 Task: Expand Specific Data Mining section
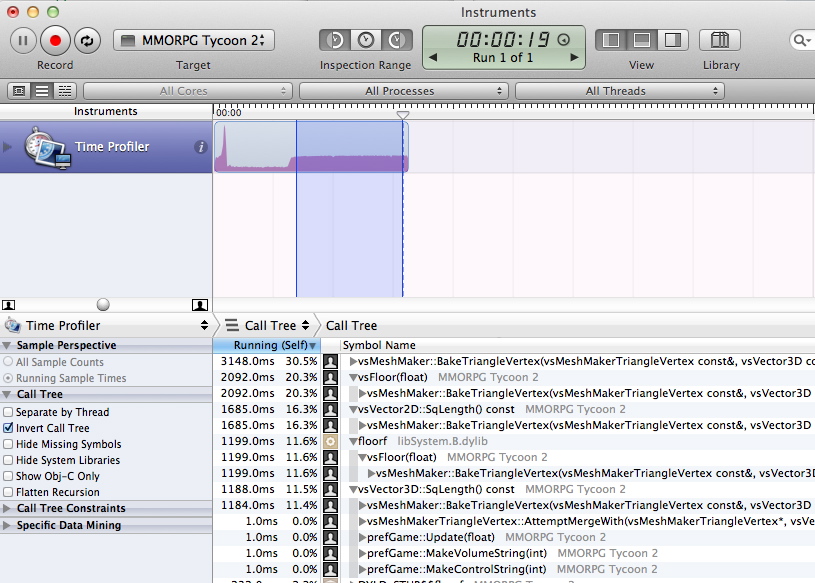tap(7, 525)
